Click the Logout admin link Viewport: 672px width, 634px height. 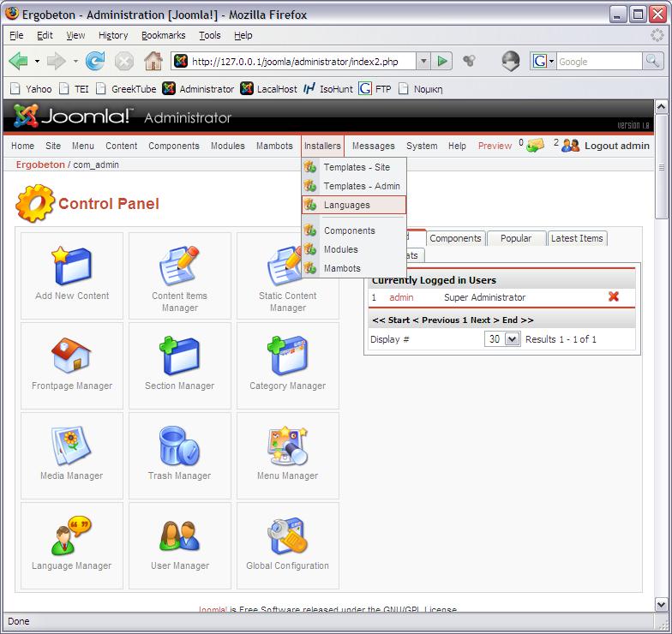coord(617,146)
